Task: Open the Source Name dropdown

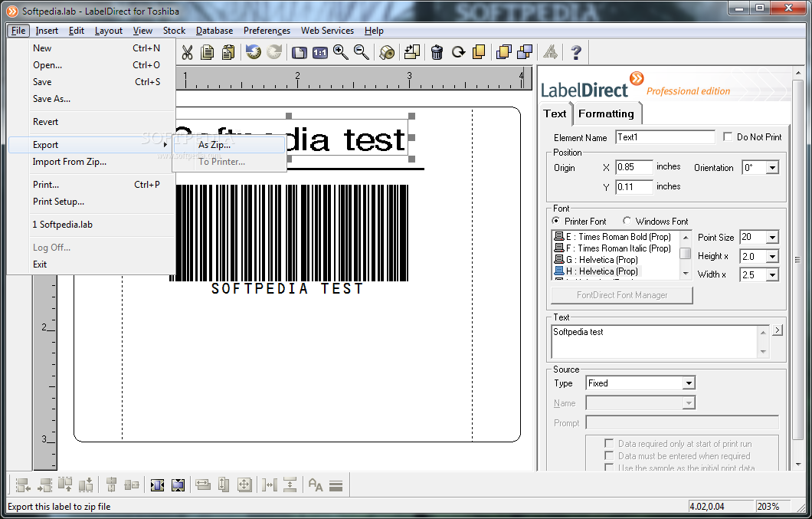Action: tap(688, 403)
